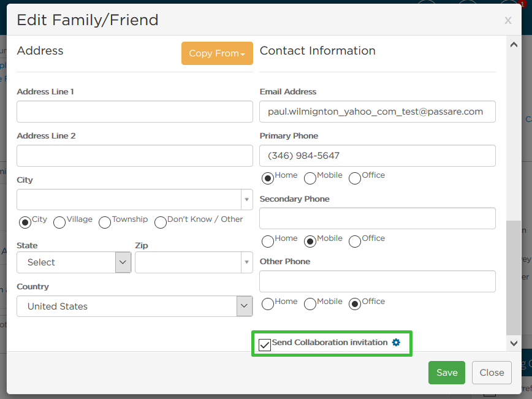Click the Email Address input field
This screenshot has height=399, width=532.
tap(377, 112)
